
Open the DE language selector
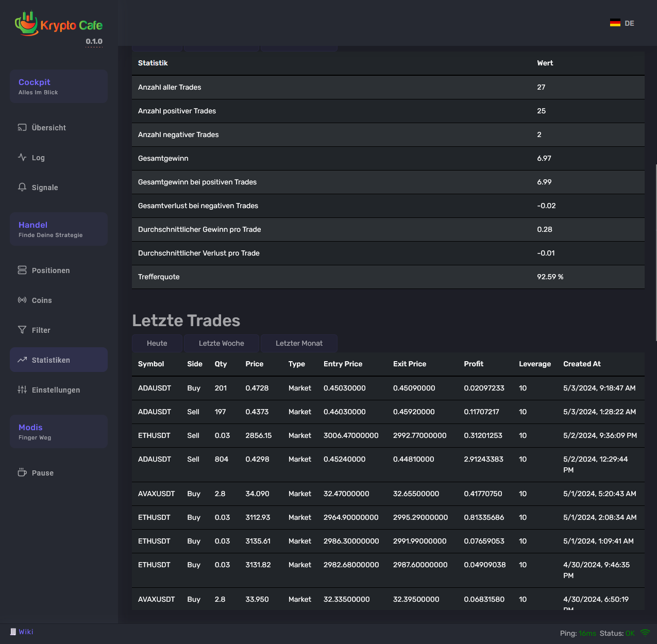(x=622, y=23)
